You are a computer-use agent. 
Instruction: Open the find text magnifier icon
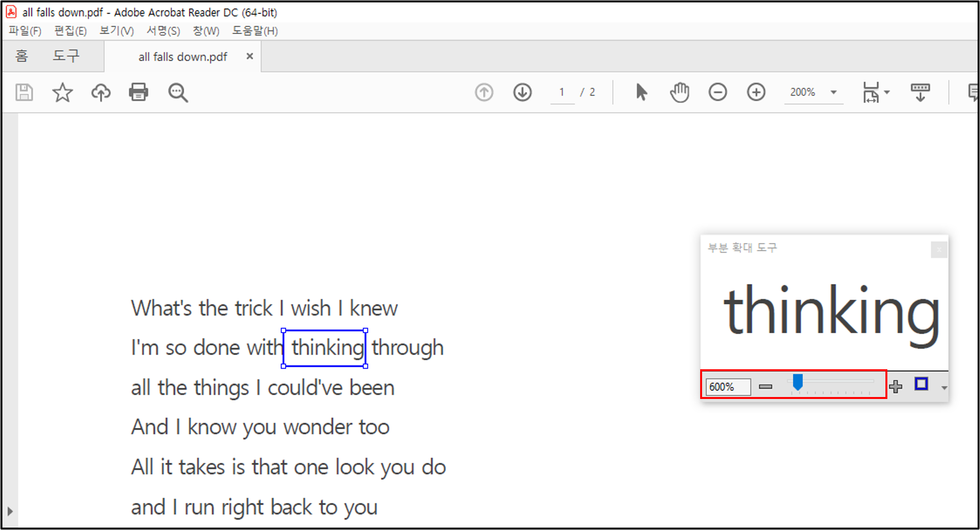click(x=177, y=92)
